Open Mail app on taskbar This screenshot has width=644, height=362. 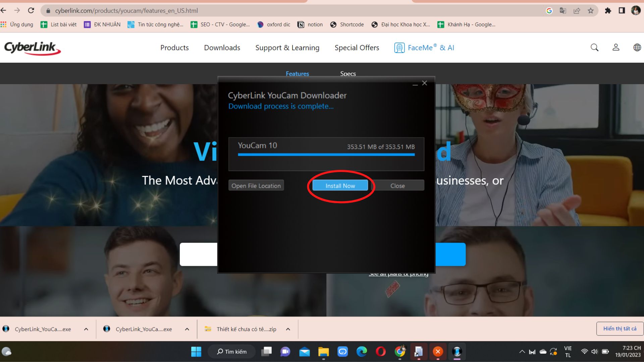tap(305, 352)
